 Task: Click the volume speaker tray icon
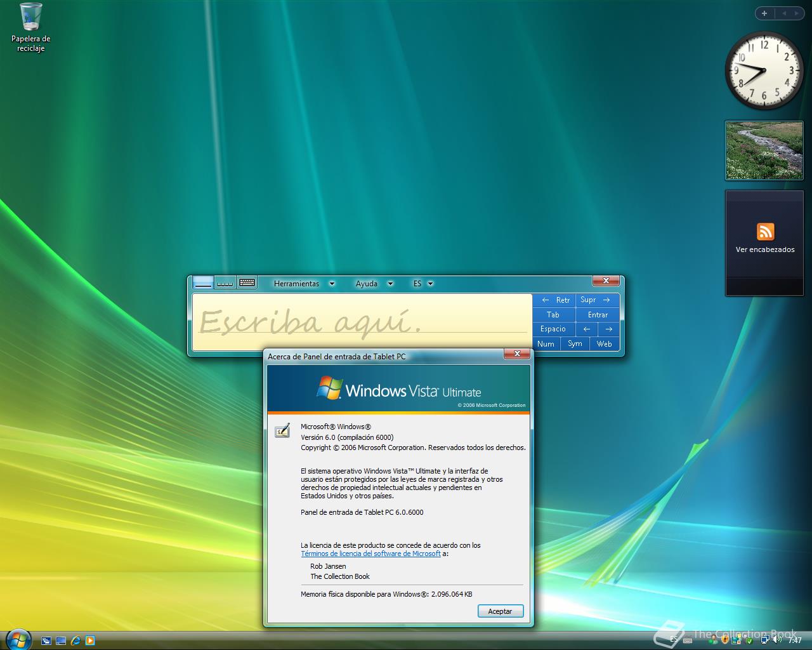[776, 640]
